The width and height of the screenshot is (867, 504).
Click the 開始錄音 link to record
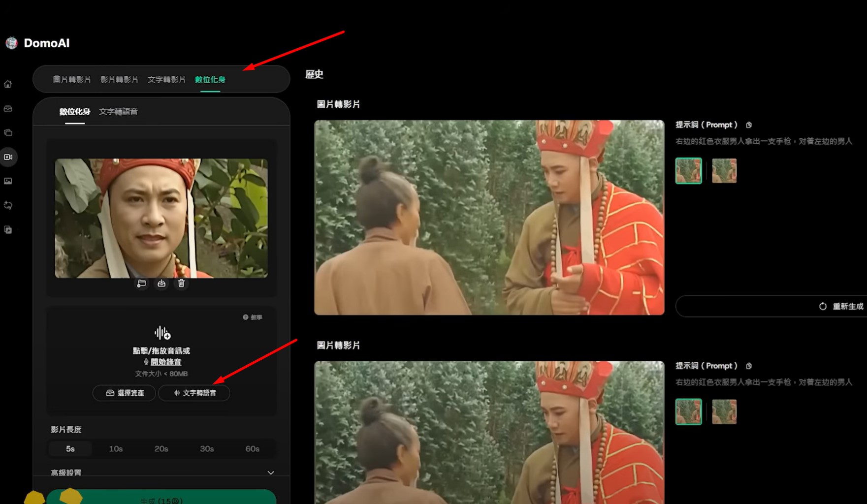[166, 362]
